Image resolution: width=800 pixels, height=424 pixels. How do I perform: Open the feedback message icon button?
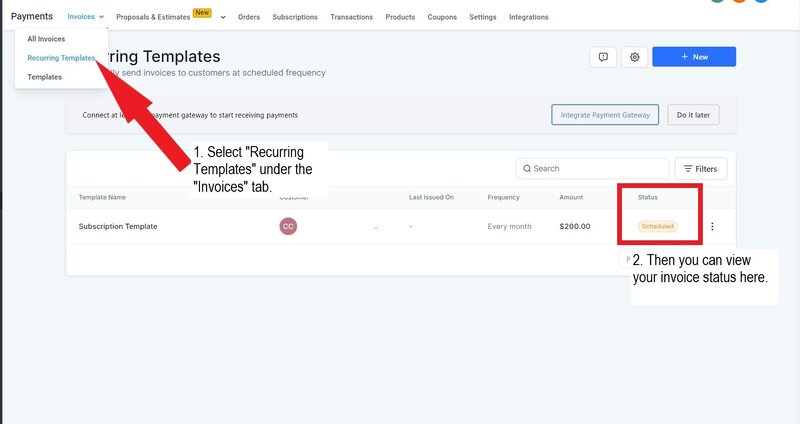point(603,57)
